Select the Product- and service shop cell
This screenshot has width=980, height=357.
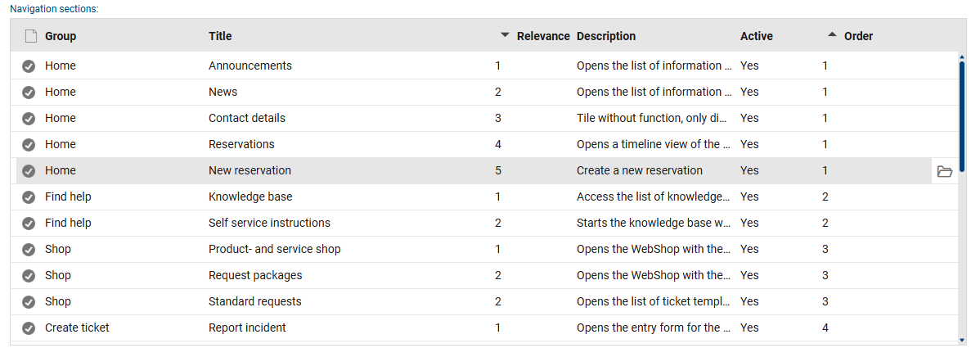[x=275, y=250]
